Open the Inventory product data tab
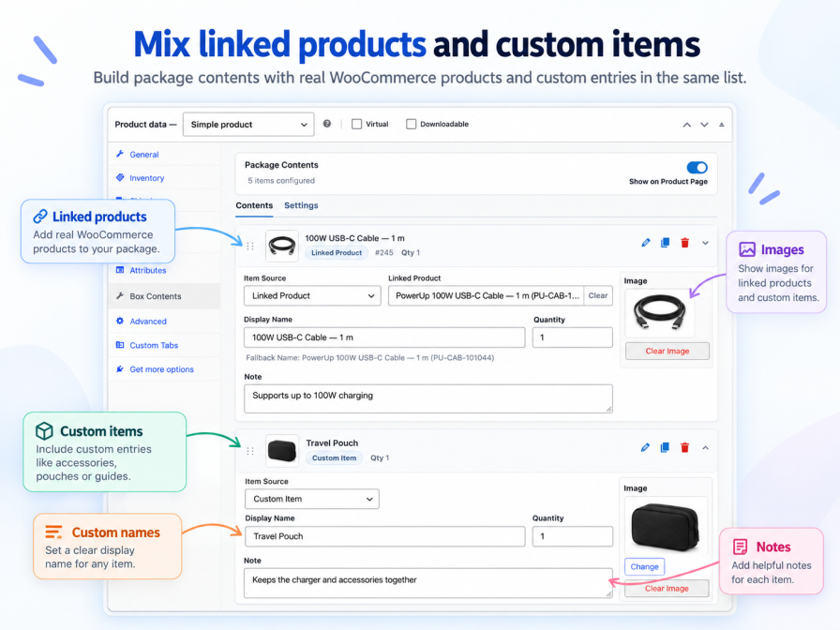The image size is (840, 630). (146, 178)
